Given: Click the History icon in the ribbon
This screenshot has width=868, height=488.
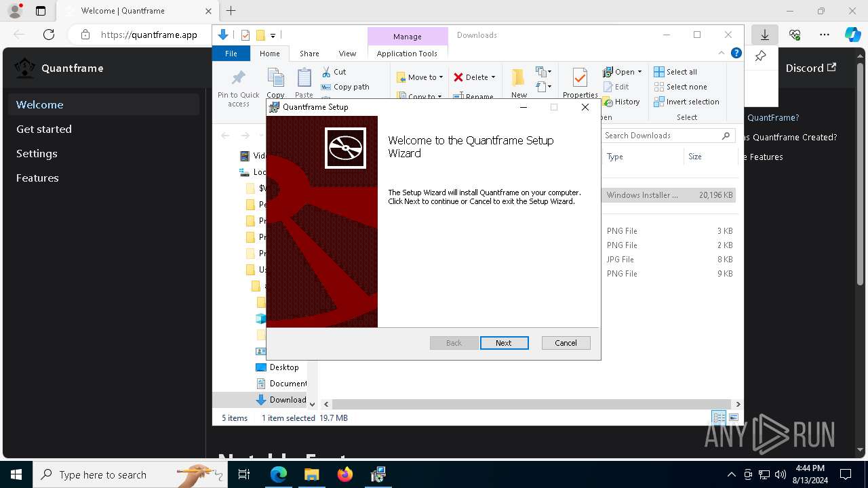Looking at the screenshot, I should (x=608, y=102).
